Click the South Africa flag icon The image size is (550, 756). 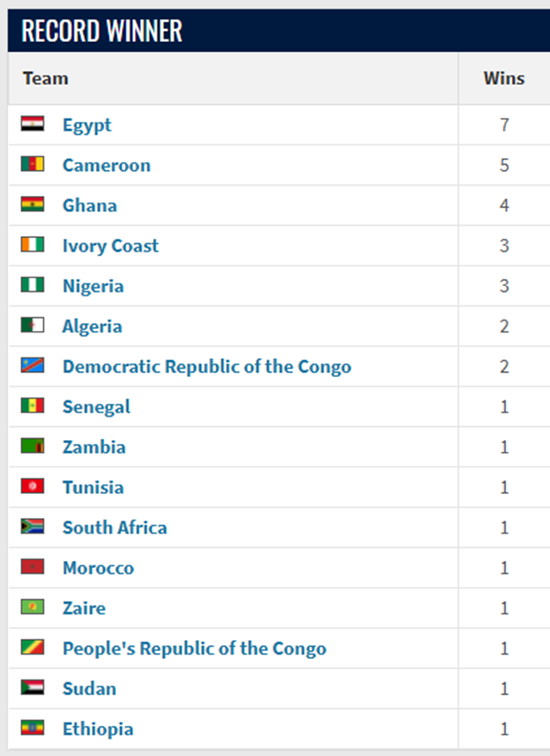coord(33,527)
